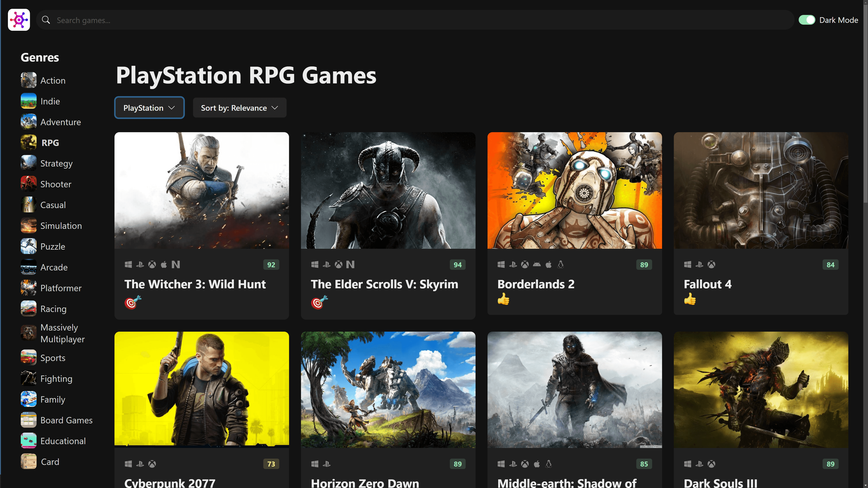
Task: Click Fallout 4 thumbs-up rating emoji
Action: [x=690, y=299]
